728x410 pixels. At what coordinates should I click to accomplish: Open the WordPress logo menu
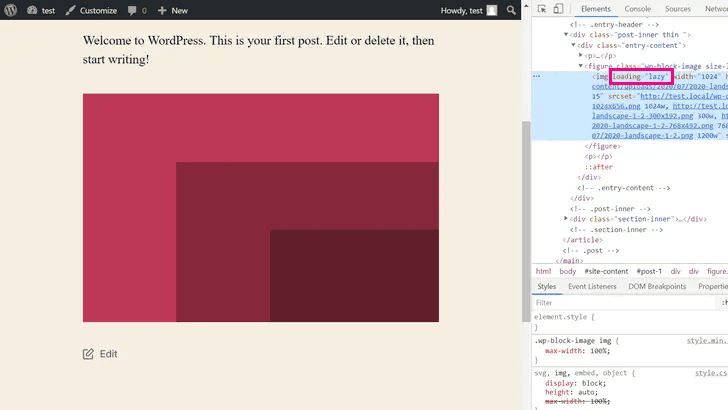[x=11, y=10]
